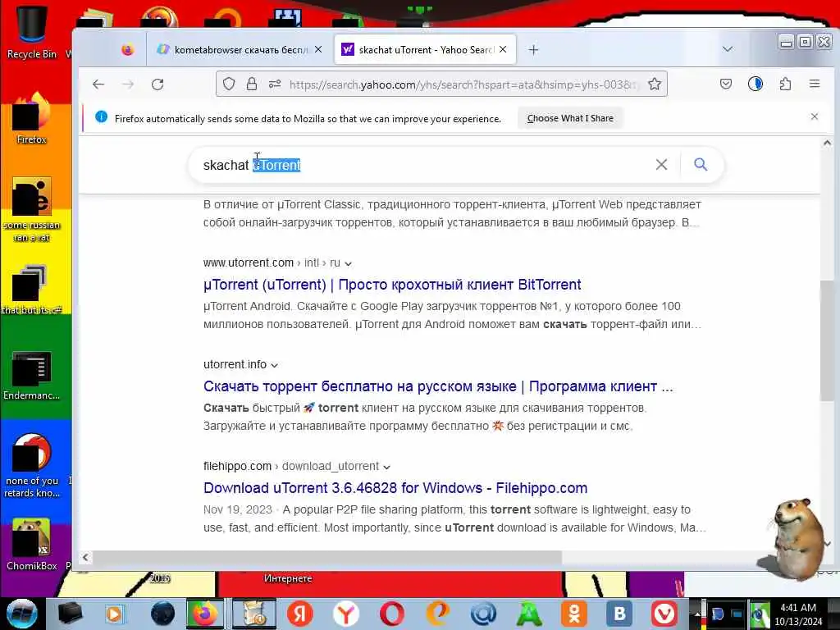Bookmark this page with the star
The width and height of the screenshot is (840, 630).
click(x=654, y=84)
